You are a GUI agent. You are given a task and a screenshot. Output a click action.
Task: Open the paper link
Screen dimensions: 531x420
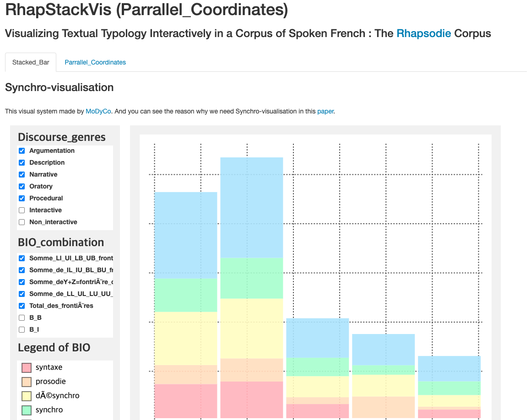(x=325, y=111)
